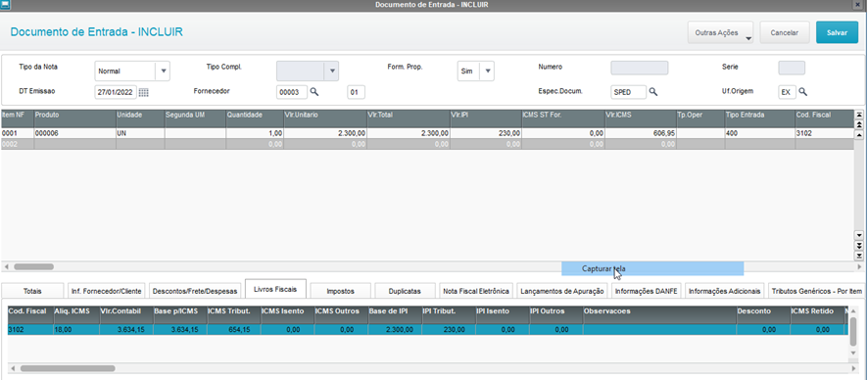
Task: Click the Uf.Origem lookup magnifier
Action: pos(802,92)
